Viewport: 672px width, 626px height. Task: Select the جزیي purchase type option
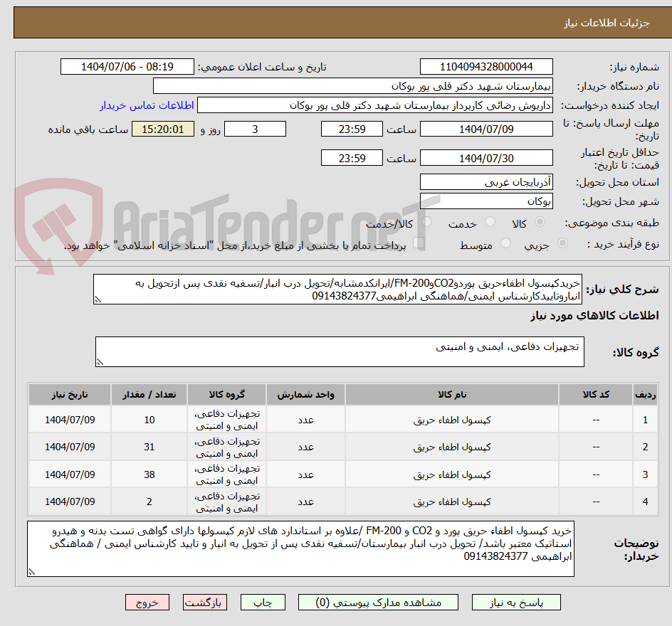pyautogui.click(x=562, y=242)
